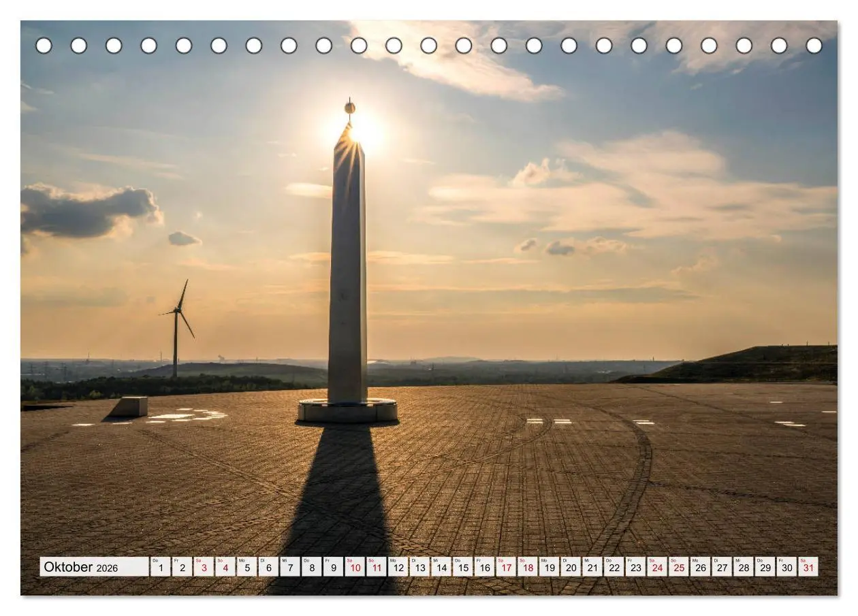This screenshot has height=616, width=858.
Task: Click day 23 in the date strip
Action: pos(635,566)
